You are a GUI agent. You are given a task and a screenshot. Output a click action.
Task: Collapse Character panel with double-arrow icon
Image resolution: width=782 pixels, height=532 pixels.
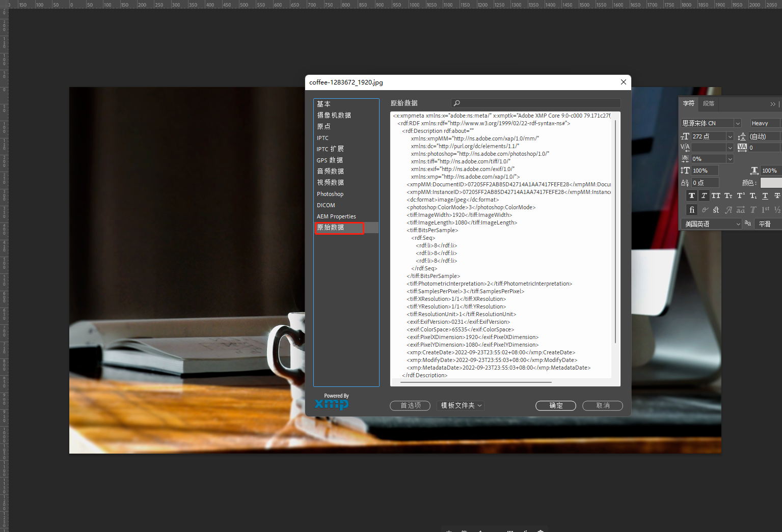[x=773, y=104]
